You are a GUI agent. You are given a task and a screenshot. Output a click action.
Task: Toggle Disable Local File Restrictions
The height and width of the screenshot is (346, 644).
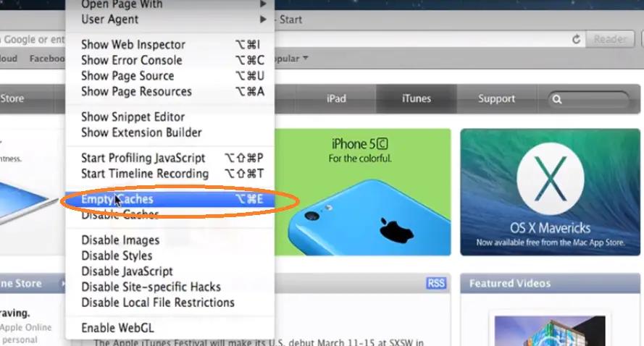click(170, 302)
